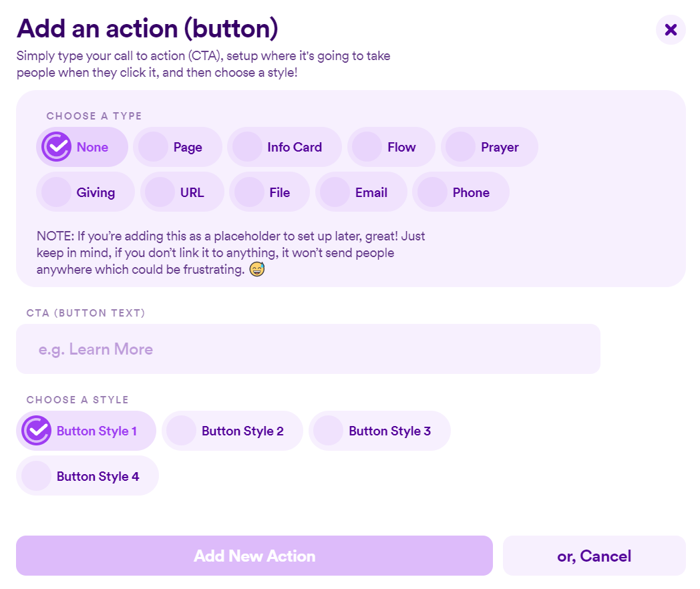The width and height of the screenshot is (700, 589).
Task: Choose the Flow action type
Action: (391, 147)
